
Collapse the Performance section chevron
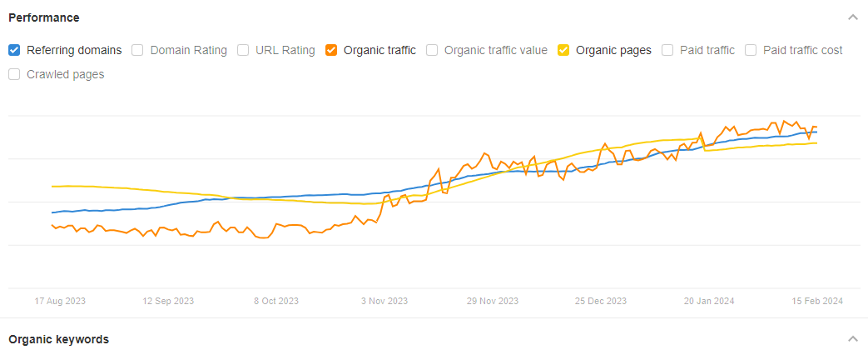pos(852,17)
